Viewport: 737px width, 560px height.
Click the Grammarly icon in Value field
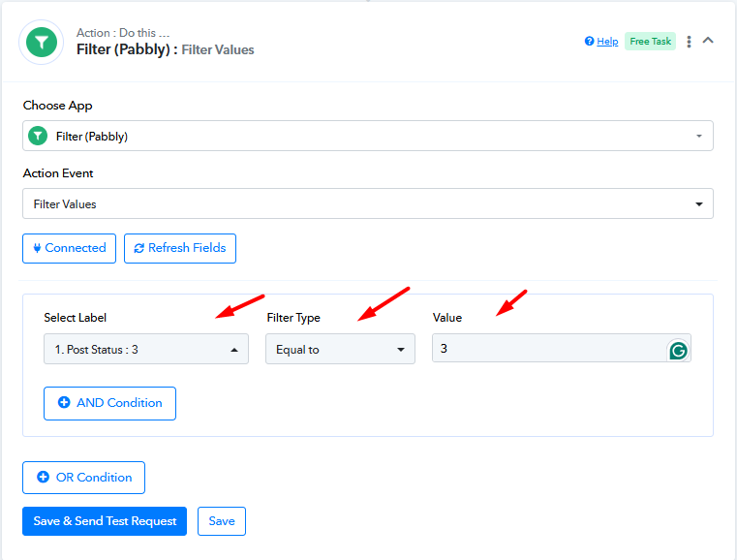click(678, 351)
